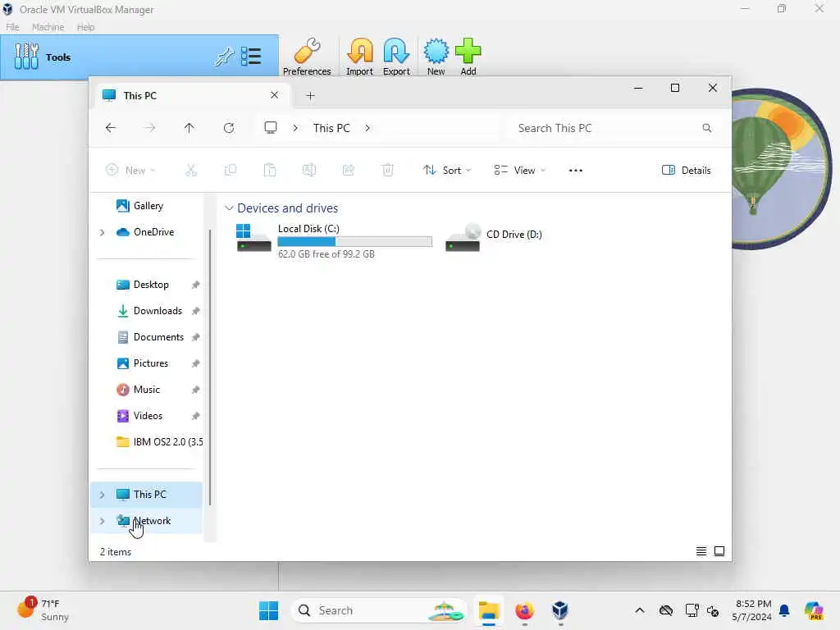
Task: Click the Cut scissors icon
Action: [191, 171]
